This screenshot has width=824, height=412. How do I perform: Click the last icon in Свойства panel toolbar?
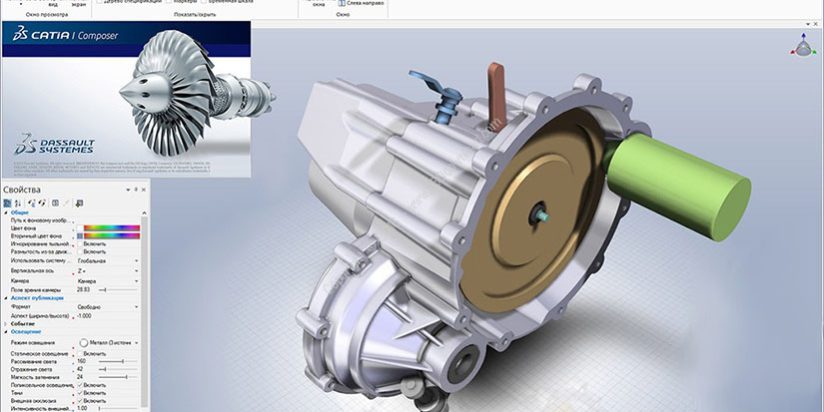[x=79, y=202]
